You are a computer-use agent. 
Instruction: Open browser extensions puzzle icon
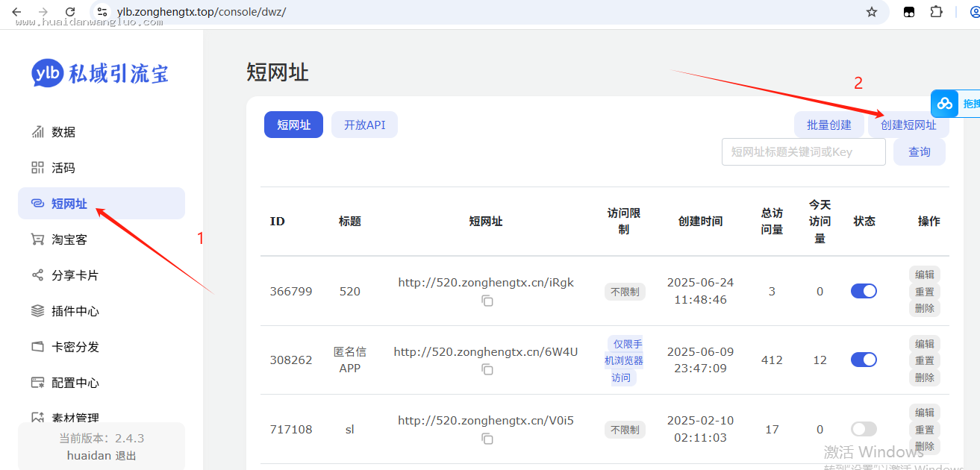936,12
